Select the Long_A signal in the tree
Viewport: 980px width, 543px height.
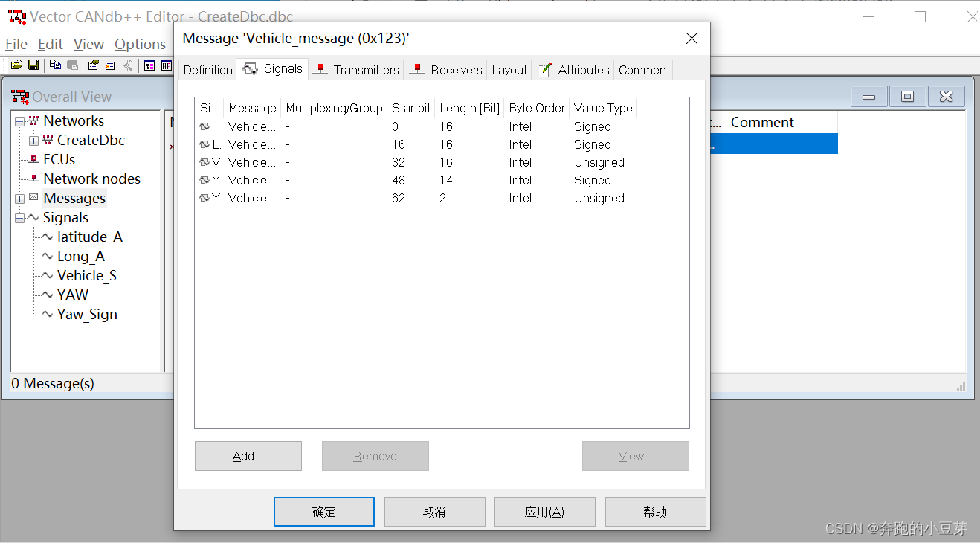[80, 256]
